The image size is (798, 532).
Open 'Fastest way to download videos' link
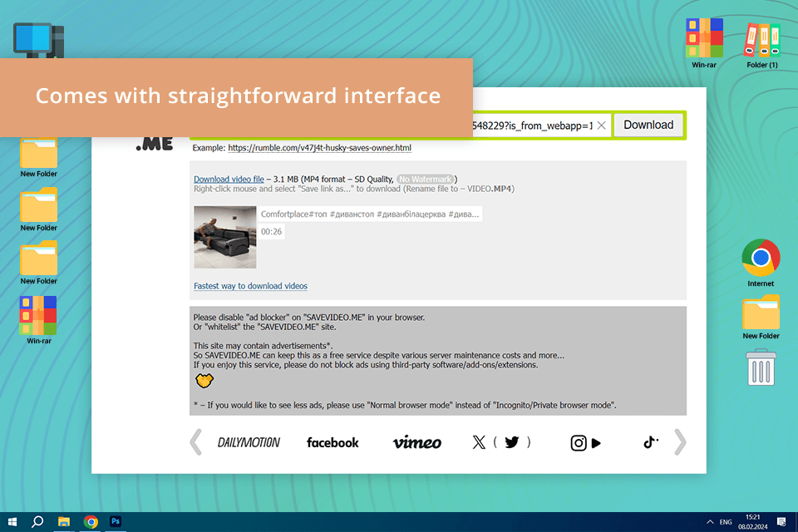(250, 286)
